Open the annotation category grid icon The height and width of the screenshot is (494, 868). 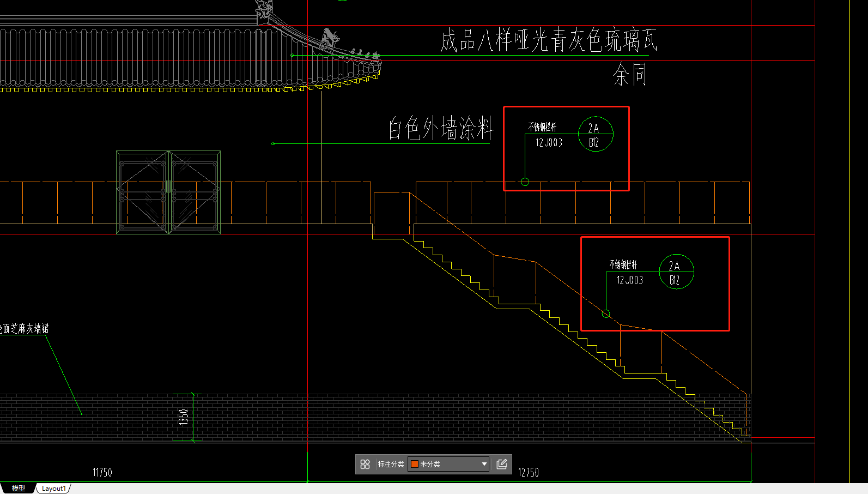(x=365, y=464)
